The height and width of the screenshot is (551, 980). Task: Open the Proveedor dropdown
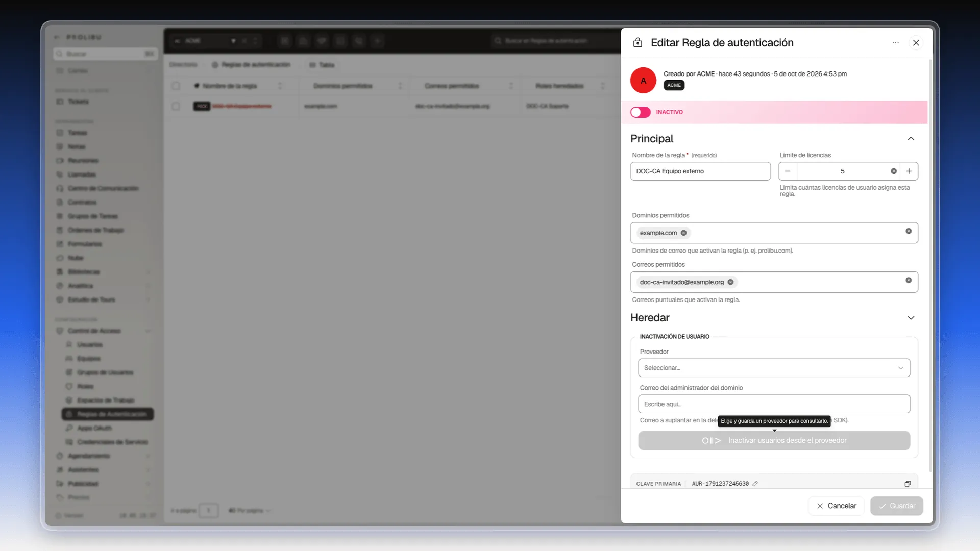[774, 368]
